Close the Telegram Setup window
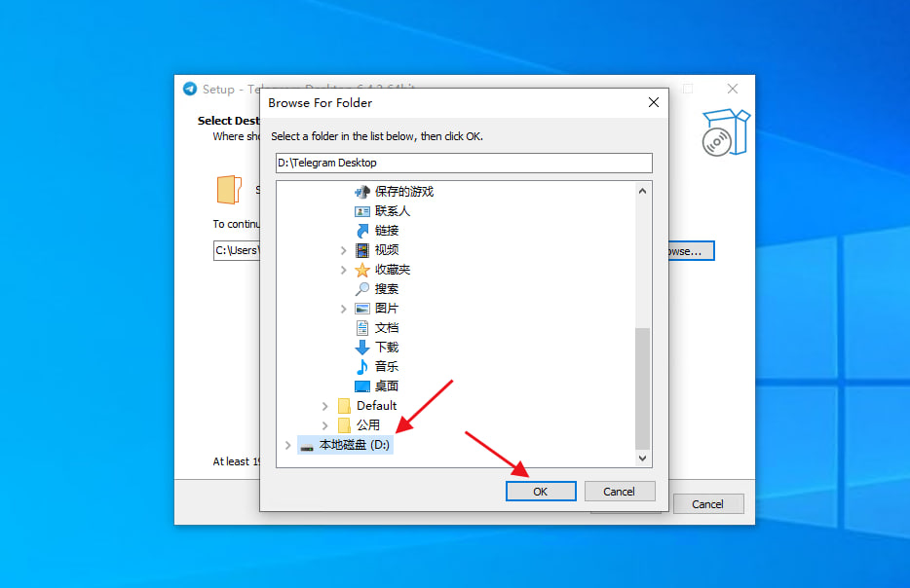This screenshot has width=910, height=588. (x=733, y=89)
